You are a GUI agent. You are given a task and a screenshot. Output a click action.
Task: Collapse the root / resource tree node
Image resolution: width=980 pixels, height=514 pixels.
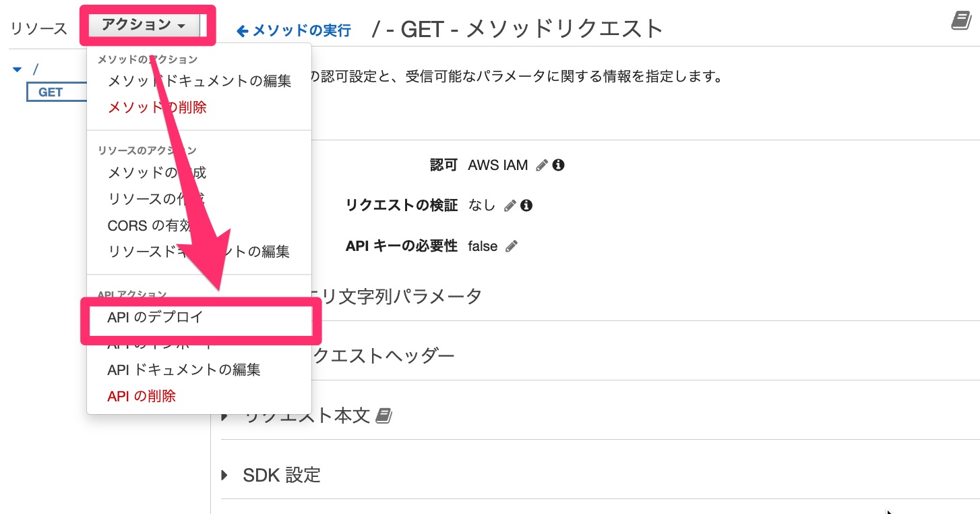tap(17, 68)
